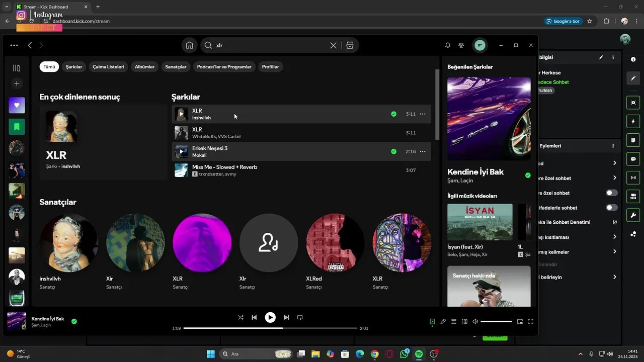Enter Spotify full screen mode

[530, 321]
